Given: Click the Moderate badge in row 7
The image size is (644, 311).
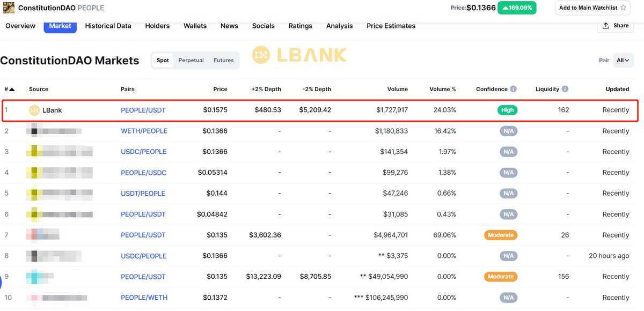Looking at the screenshot, I should (501, 235).
